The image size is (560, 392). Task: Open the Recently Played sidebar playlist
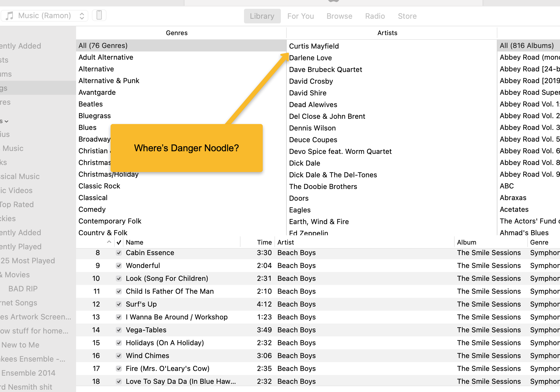click(38, 247)
